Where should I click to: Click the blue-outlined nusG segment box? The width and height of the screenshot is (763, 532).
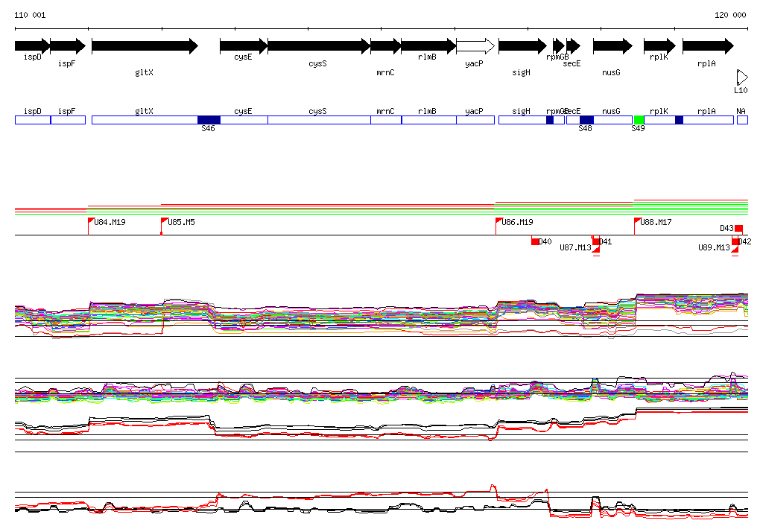tap(613, 120)
